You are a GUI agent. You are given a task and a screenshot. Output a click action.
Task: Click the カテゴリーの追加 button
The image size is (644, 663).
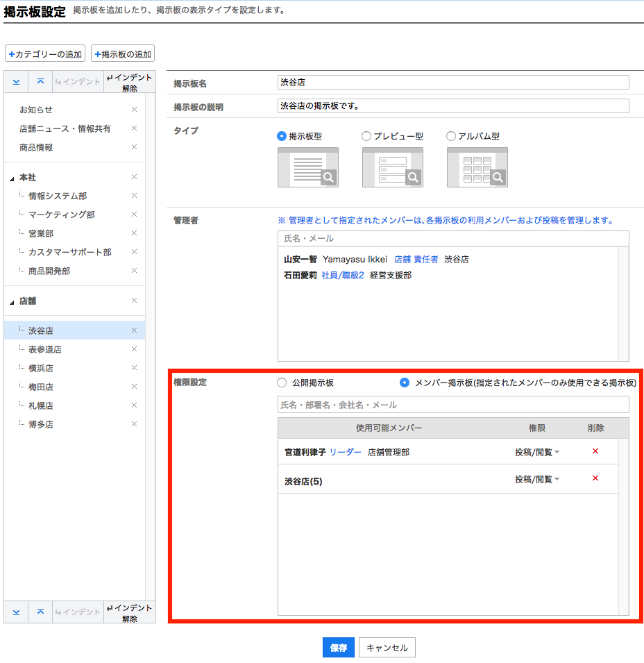point(46,54)
